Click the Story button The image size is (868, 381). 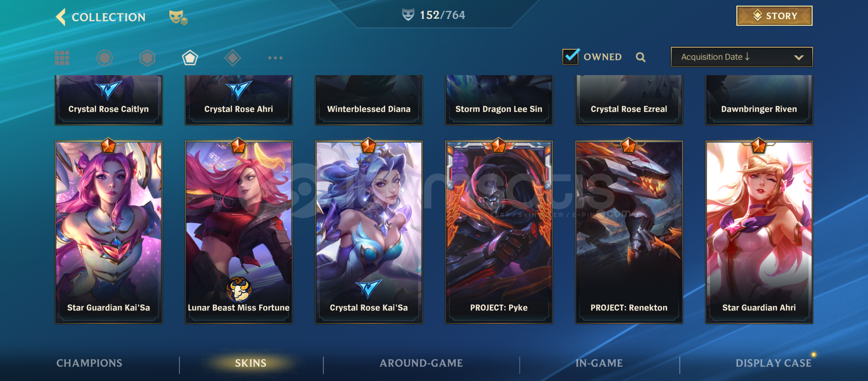click(774, 16)
